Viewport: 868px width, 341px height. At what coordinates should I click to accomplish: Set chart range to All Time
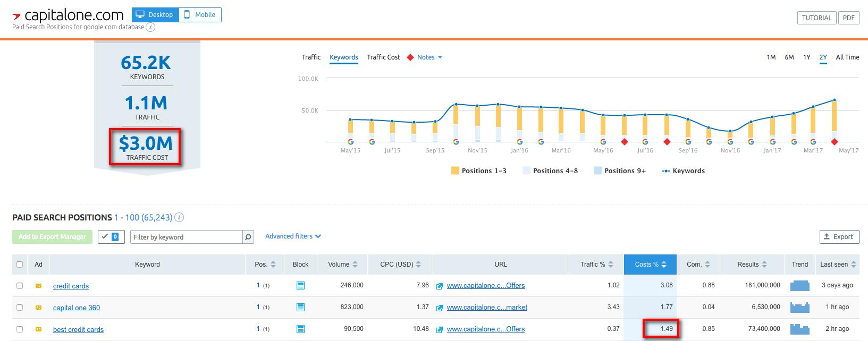[847, 57]
